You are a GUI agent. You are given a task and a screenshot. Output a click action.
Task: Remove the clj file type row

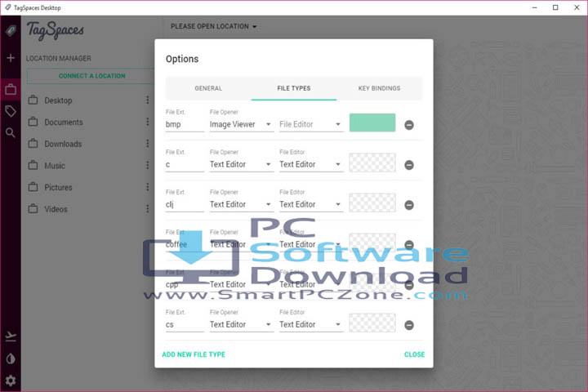click(x=409, y=205)
